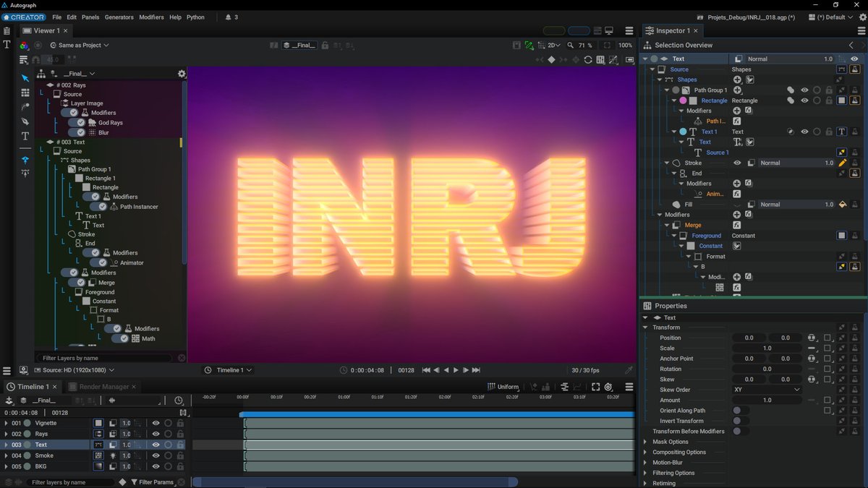Add a modifier to Rectangle with plus icon
Screen dimensions: 868x488
point(736,111)
